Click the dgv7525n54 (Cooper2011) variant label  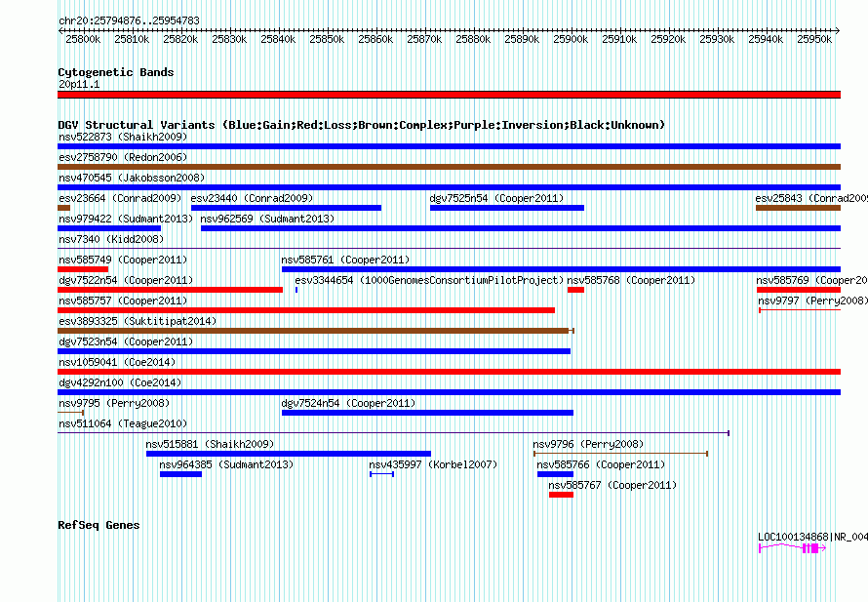(x=496, y=198)
